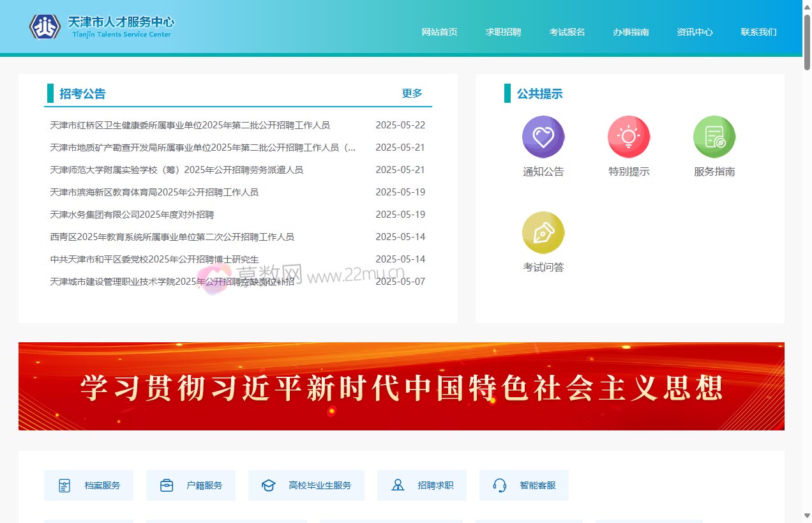The height and width of the screenshot is (523, 812).
Task: Open 办事指南 navigation item
Action: [x=631, y=32]
